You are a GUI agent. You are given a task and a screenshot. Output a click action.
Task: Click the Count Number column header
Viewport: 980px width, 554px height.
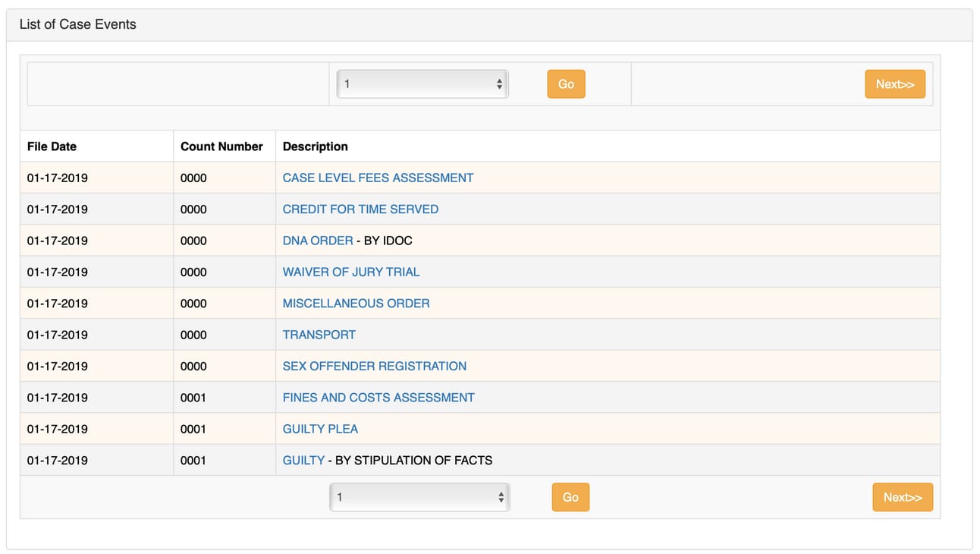(x=221, y=146)
